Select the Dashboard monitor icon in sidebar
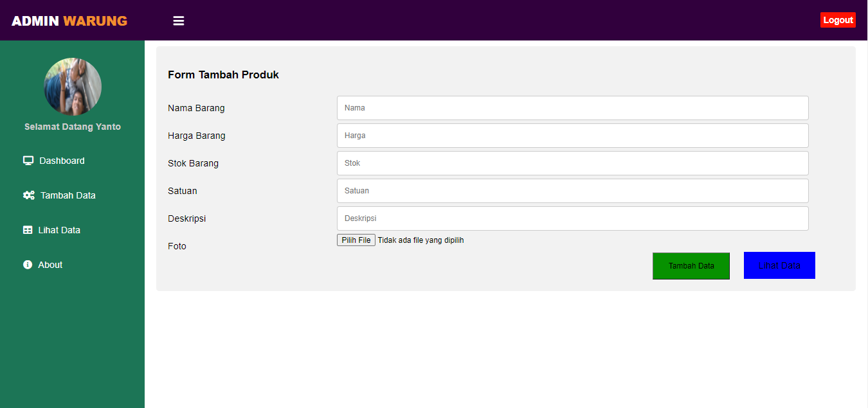 tap(28, 160)
